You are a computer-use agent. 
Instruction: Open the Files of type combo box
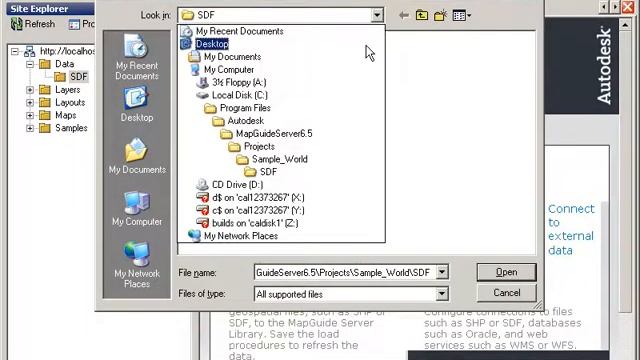tap(351, 294)
